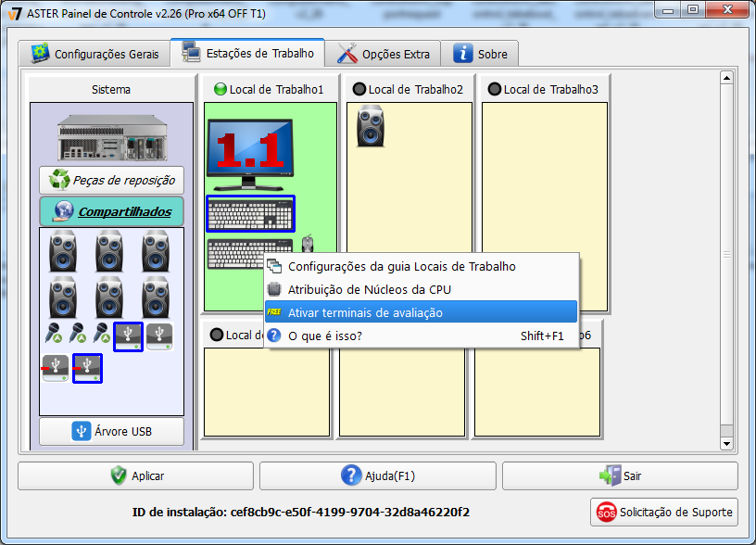
Task: Click the Aplicar button
Action: click(x=135, y=476)
